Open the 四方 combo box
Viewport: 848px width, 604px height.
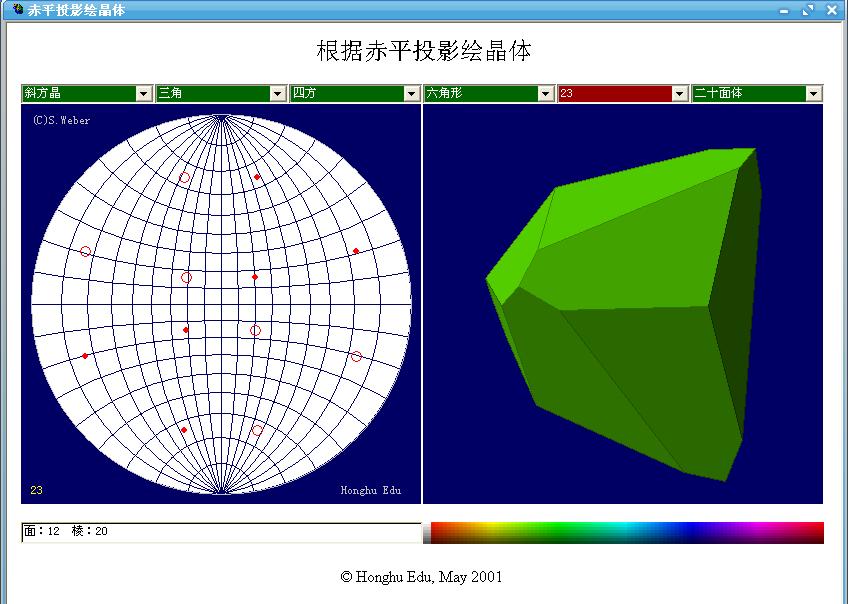point(412,93)
